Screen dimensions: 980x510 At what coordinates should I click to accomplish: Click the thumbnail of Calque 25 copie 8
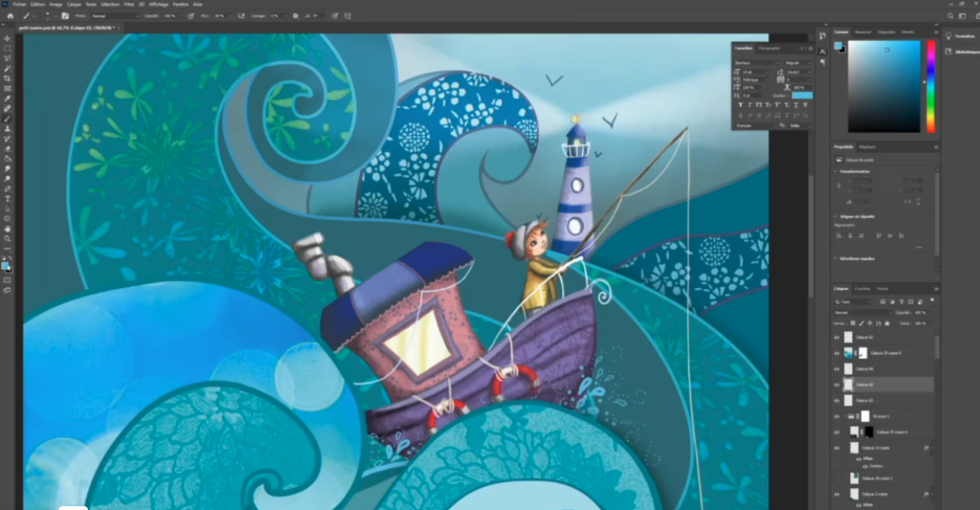848,353
